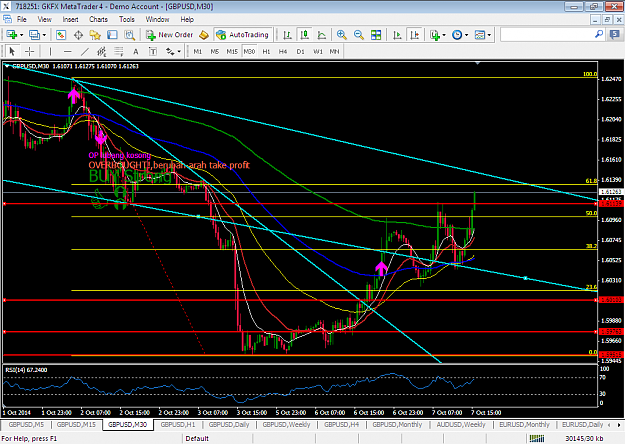625x444 pixels.
Task: Select the arrow cursor tool
Action: [x=12, y=51]
